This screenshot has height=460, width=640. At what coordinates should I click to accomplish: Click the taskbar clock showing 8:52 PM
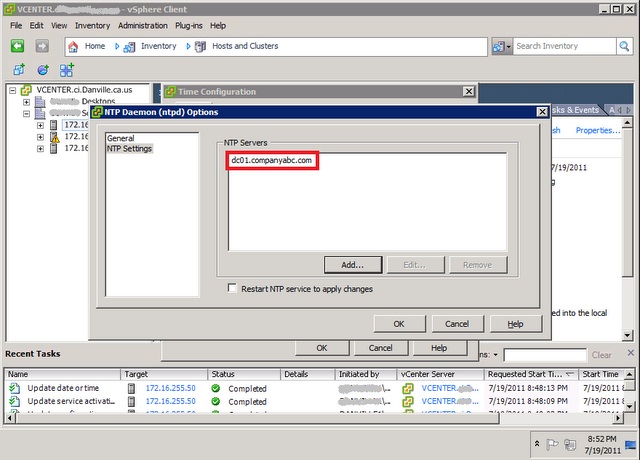[x=602, y=444]
